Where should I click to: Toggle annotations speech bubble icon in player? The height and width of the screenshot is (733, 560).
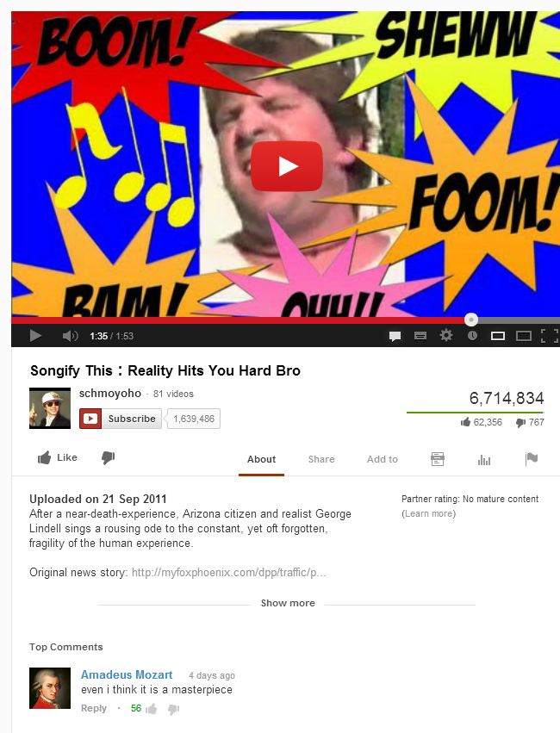(x=395, y=336)
